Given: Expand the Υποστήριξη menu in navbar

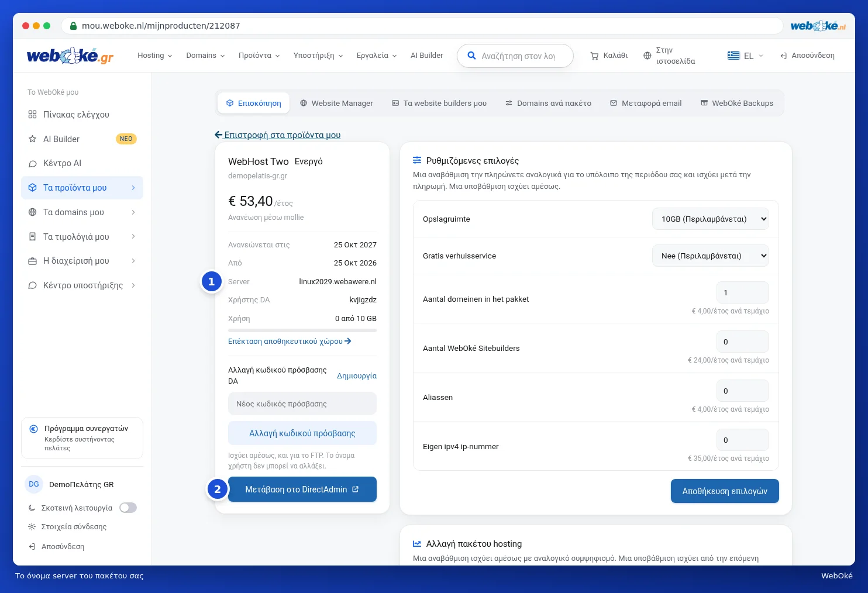Looking at the screenshot, I should coord(318,56).
